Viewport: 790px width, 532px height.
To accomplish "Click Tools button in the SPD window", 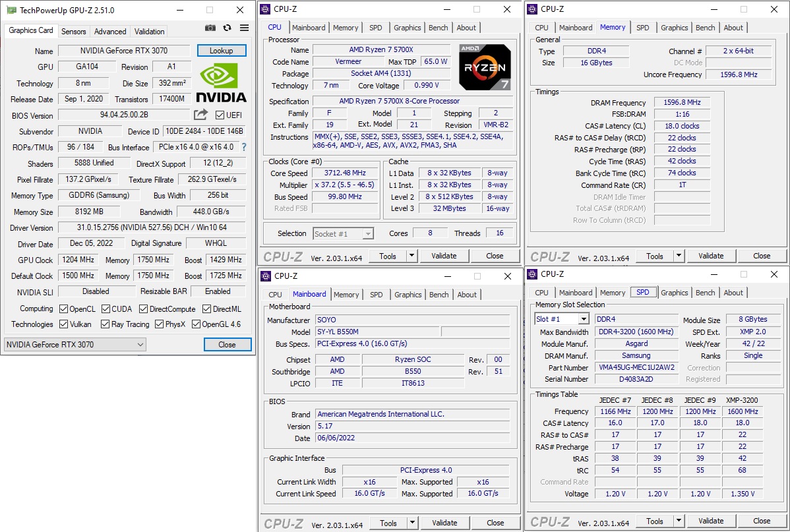I will pyautogui.click(x=654, y=521).
